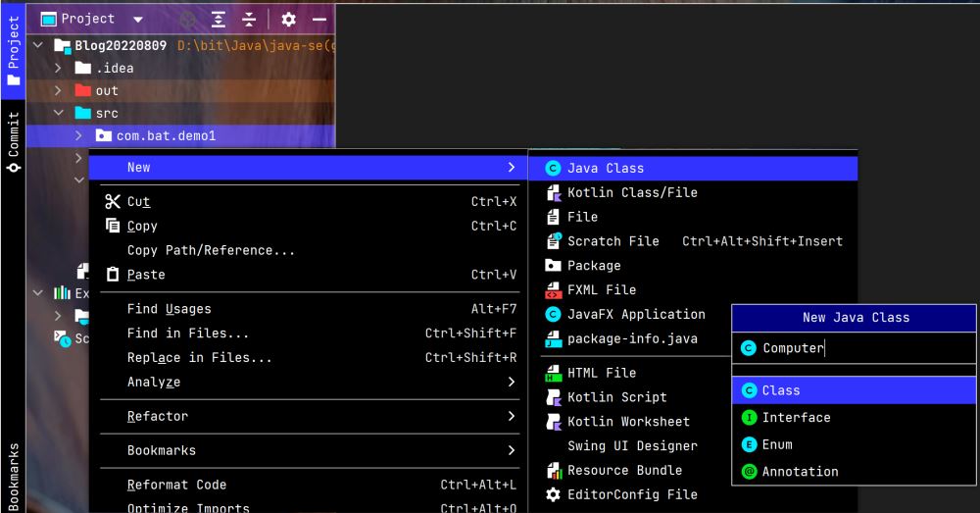The width and height of the screenshot is (980, 513).
Task: Open Project panel settings gear
Action: tap(289, 20)
